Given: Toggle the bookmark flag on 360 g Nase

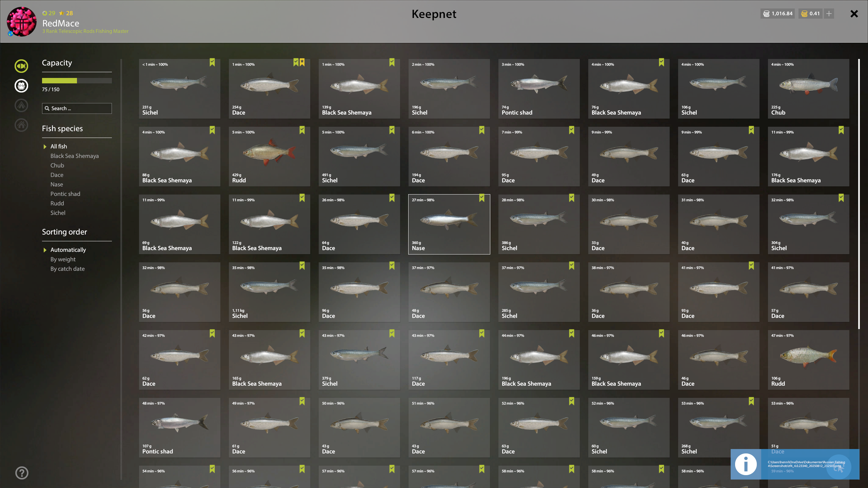Looking at the screenshot, I should pos(482,198).
